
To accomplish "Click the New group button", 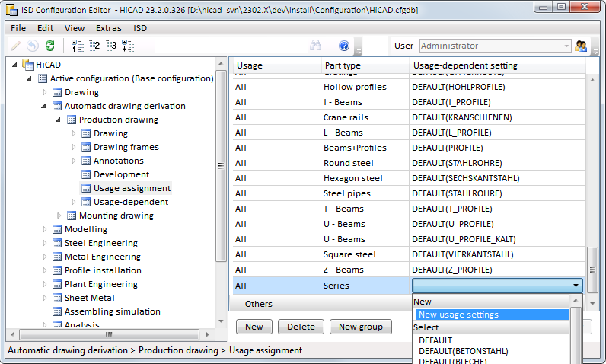I will [361, 327].
